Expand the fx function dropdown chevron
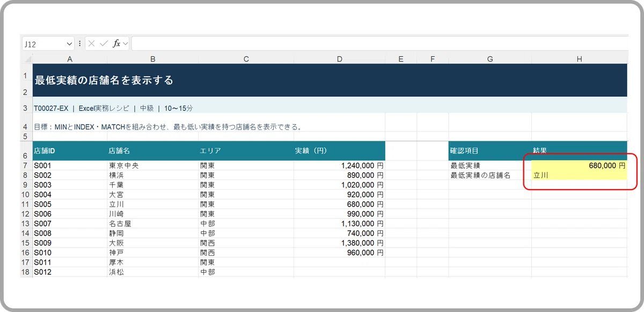This screenshot has height=312, width=644. pyautogui.click(x=126, y=43)
